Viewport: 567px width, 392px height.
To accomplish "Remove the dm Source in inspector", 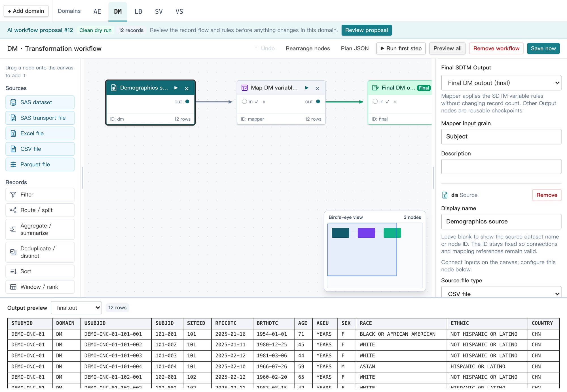I will tap(547, 195).
